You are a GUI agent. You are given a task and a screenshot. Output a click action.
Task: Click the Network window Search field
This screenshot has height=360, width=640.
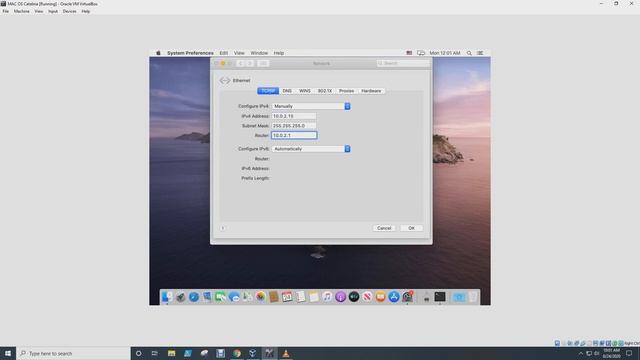pyautogui.click(x=403, y=63)
